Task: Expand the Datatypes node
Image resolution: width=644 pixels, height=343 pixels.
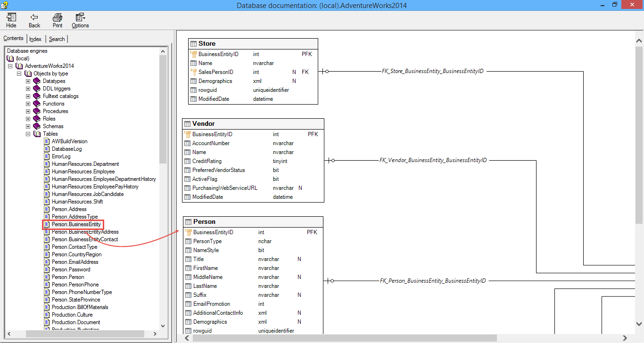Action: (28, 81)
